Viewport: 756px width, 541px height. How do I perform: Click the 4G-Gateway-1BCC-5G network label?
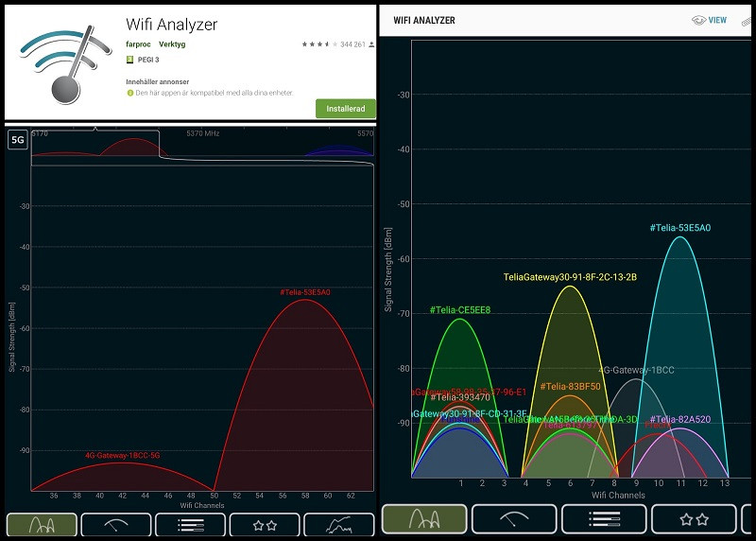click(x=123, y=455)
